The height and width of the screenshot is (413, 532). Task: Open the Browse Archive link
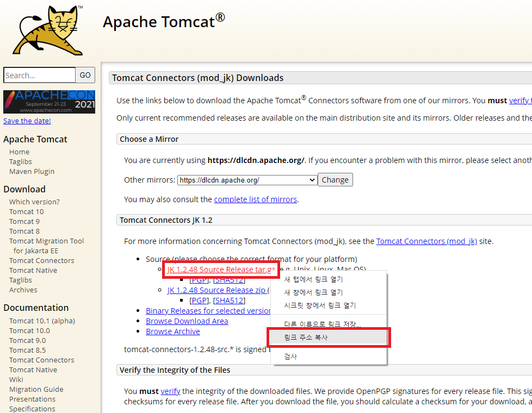tap(172, 331)
